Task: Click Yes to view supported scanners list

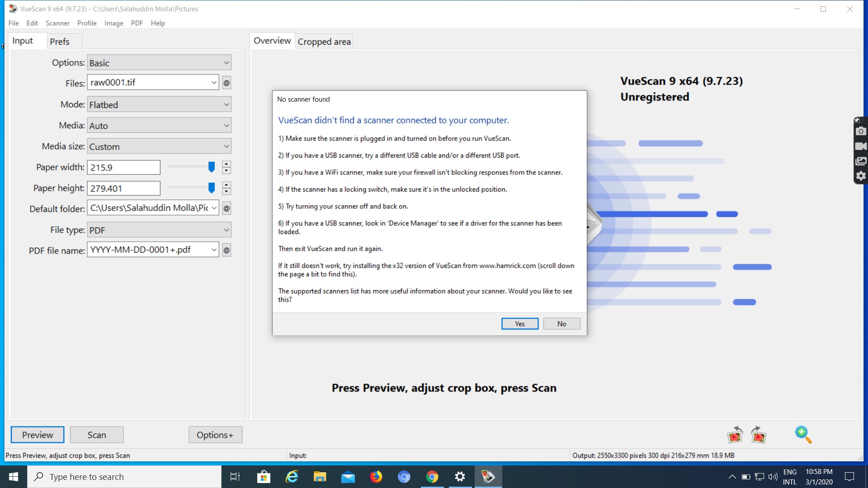Action: (x=519, y=324)
